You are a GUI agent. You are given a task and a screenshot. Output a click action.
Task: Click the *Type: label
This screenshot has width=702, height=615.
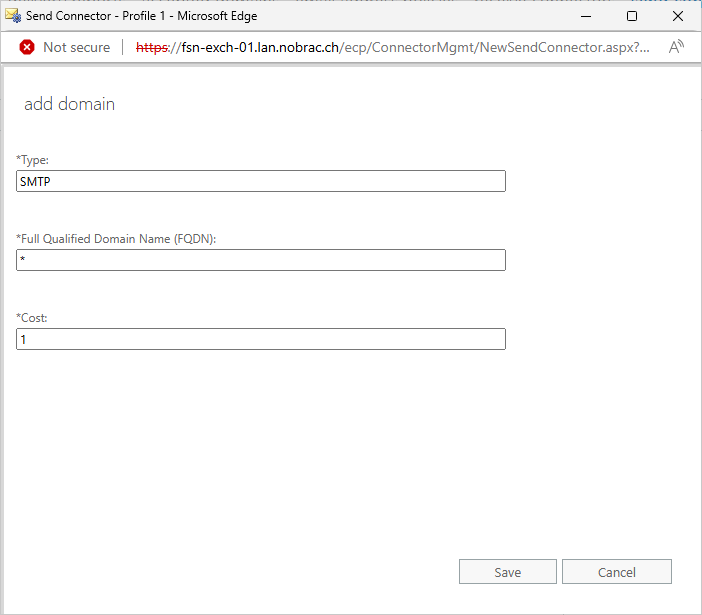pyautogui.click(x=32, y=160)
